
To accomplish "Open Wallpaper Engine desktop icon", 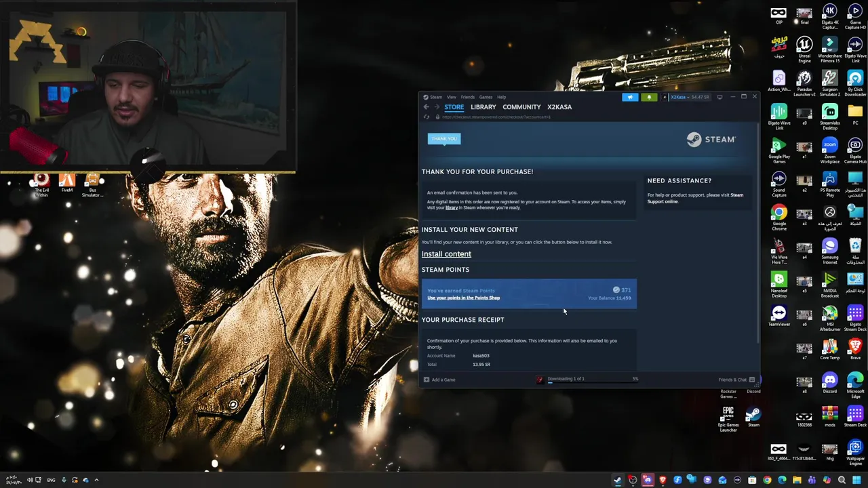I will click(855, 453).
